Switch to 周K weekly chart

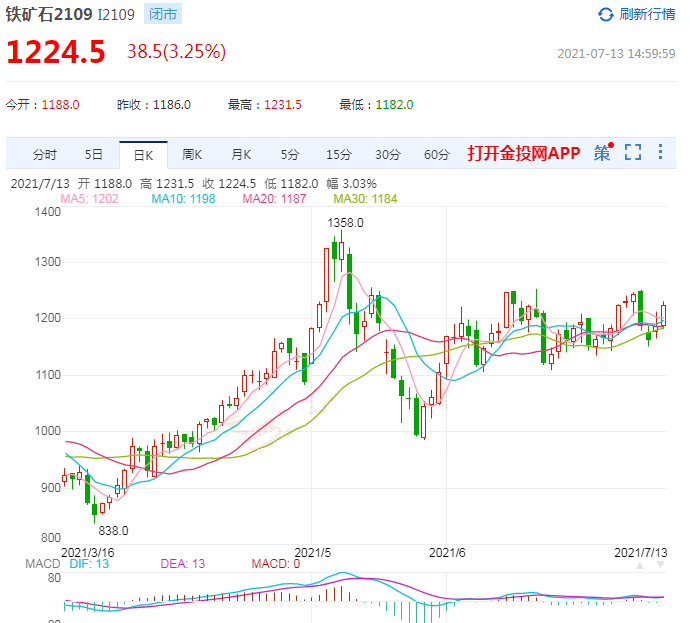(192, 154)
